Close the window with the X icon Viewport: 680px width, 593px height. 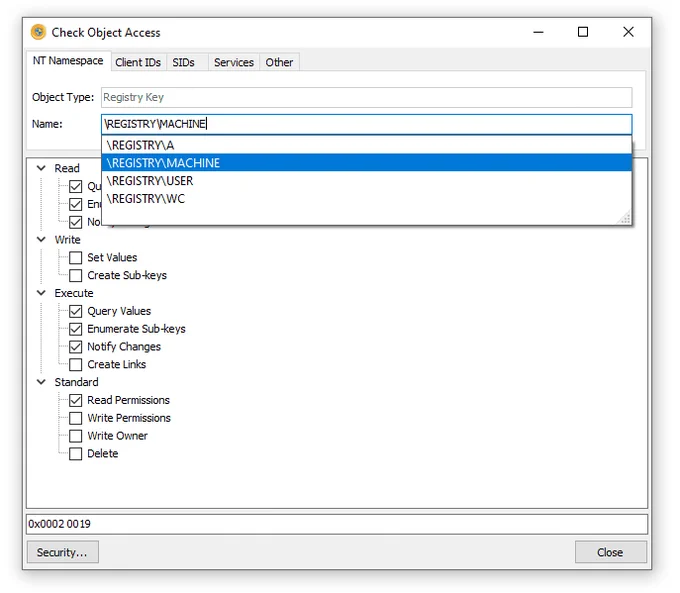click(628, 32)
